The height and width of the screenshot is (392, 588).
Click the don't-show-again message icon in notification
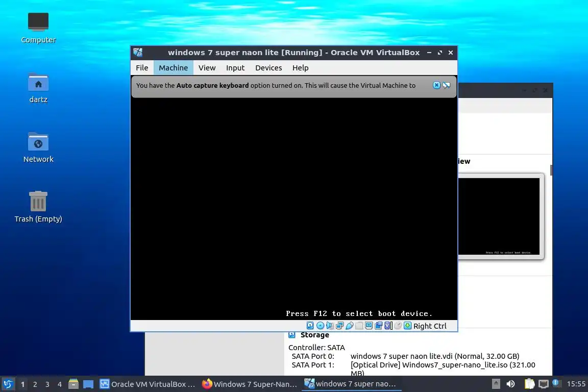pos(446,85)
